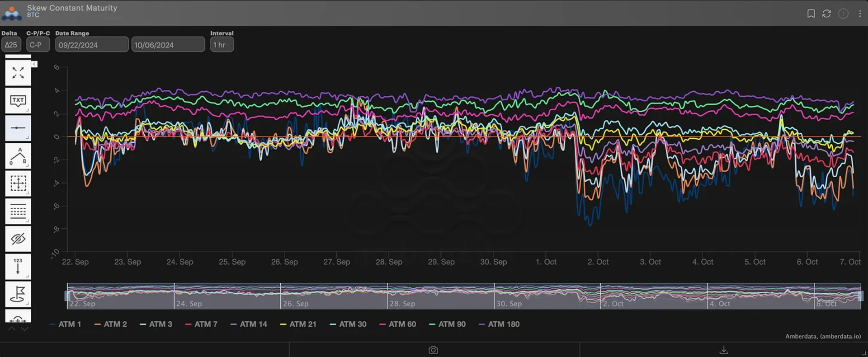Click the navigator at 2. Oct
This screenshot has width=868, height=357.
point(613,304)
